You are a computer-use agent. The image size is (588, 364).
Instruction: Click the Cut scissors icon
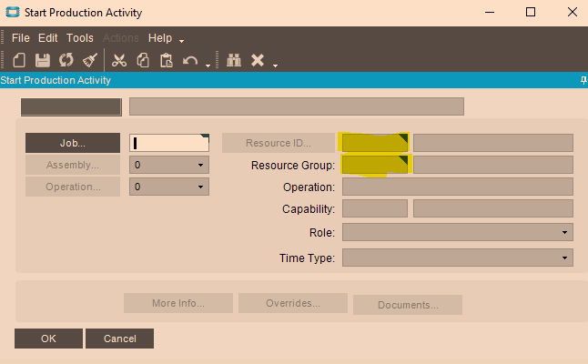[119, 60]
